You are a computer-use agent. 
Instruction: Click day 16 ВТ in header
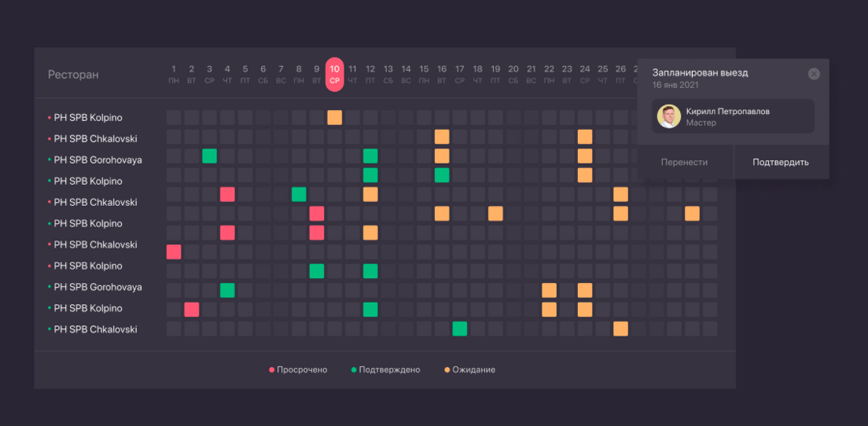[x=442, y=75]
